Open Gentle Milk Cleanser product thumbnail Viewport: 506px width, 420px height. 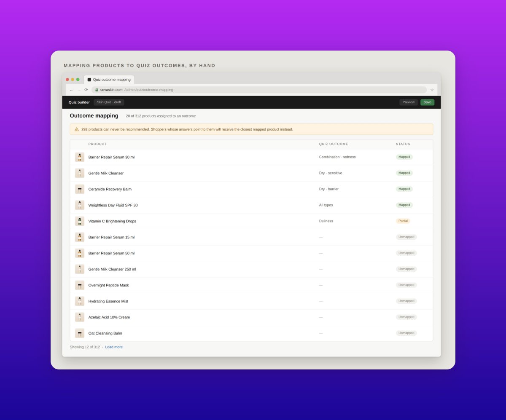click(x=80, y=173)
